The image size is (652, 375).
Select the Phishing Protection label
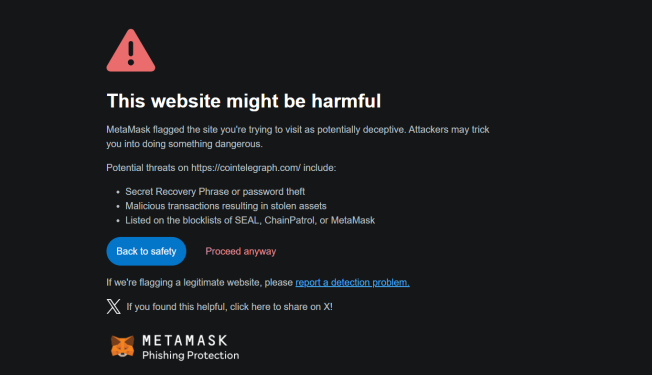pos(190,355)
